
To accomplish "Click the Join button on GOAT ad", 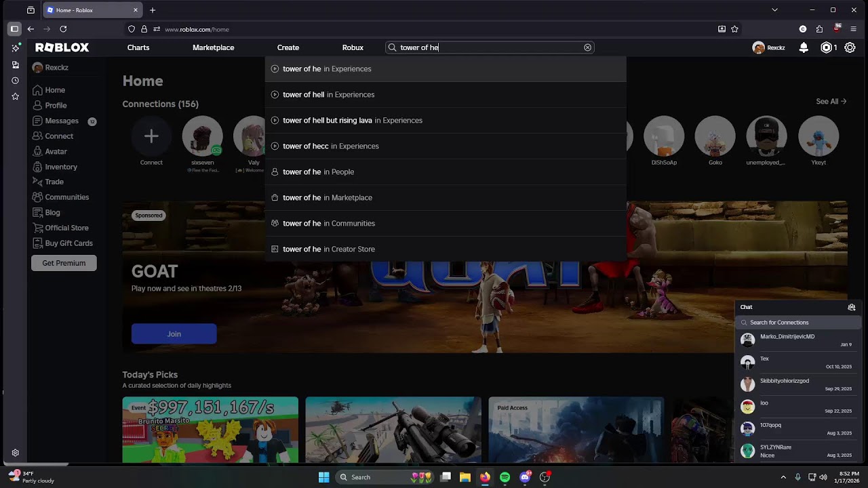I will (x=174, y=333).
